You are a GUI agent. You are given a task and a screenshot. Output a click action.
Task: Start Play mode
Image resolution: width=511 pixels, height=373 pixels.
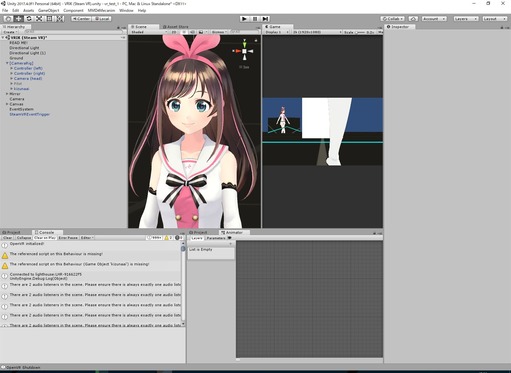[x=244, y=19]
